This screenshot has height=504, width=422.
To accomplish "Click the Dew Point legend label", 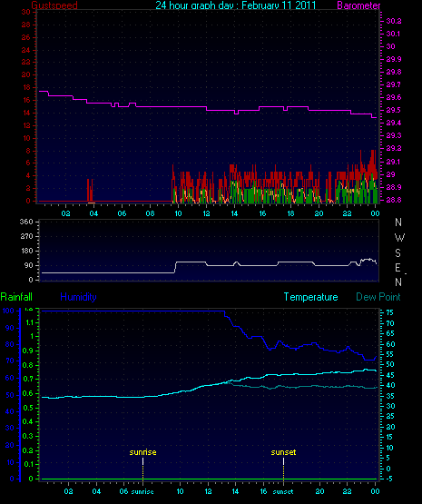I will point(378,297).
